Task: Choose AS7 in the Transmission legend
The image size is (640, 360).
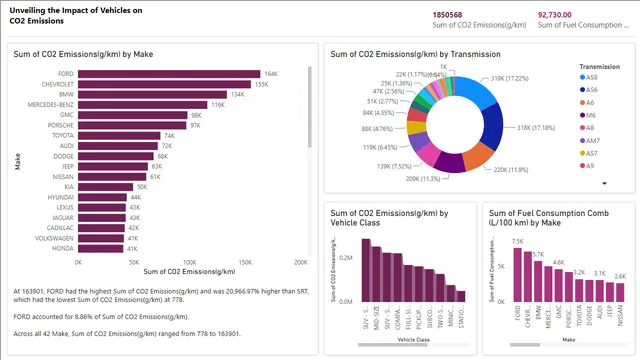Action: coord(589,153)
